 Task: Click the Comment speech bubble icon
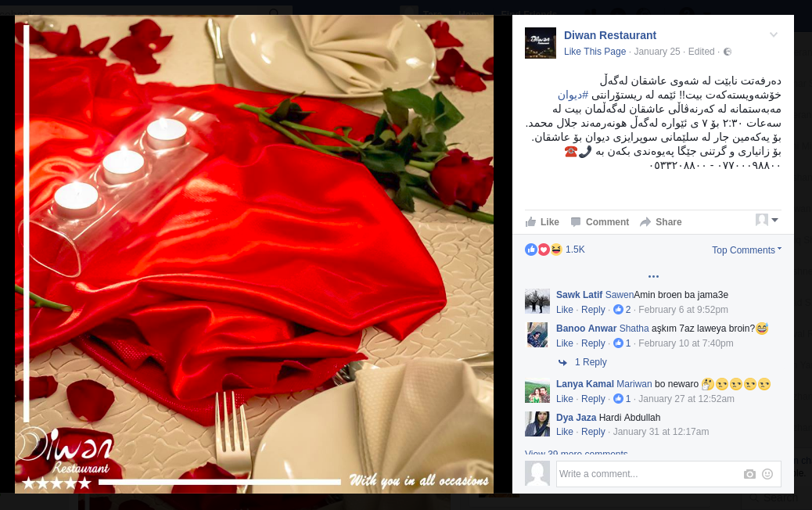coord(575,222)
